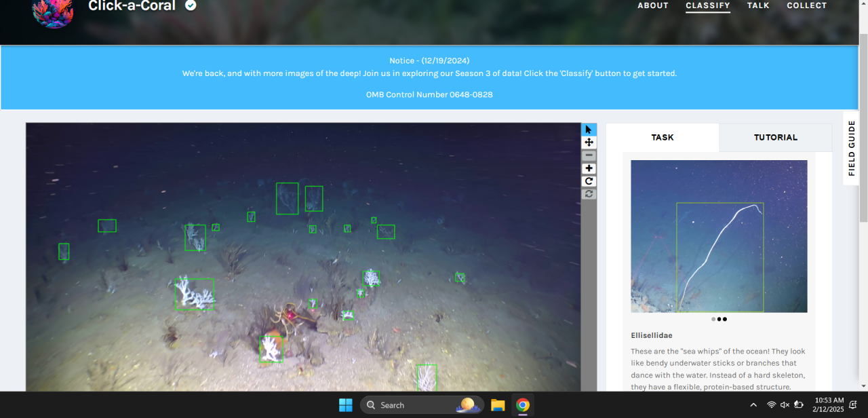
Task: Click the Ellisellidae heading
Action: click(652, 335)
